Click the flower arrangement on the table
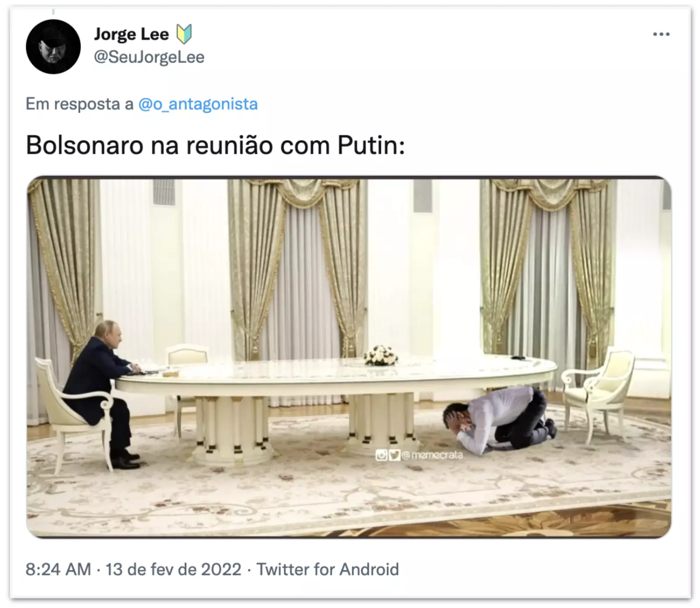 381,355
